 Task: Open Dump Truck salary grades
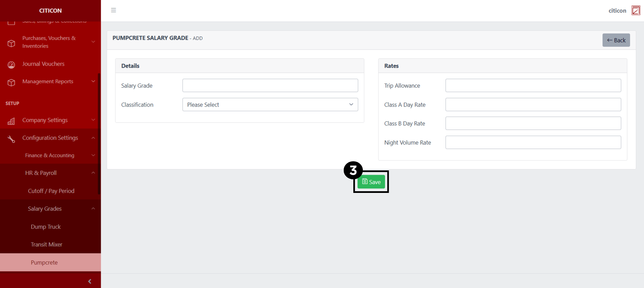tap(46, 227)
